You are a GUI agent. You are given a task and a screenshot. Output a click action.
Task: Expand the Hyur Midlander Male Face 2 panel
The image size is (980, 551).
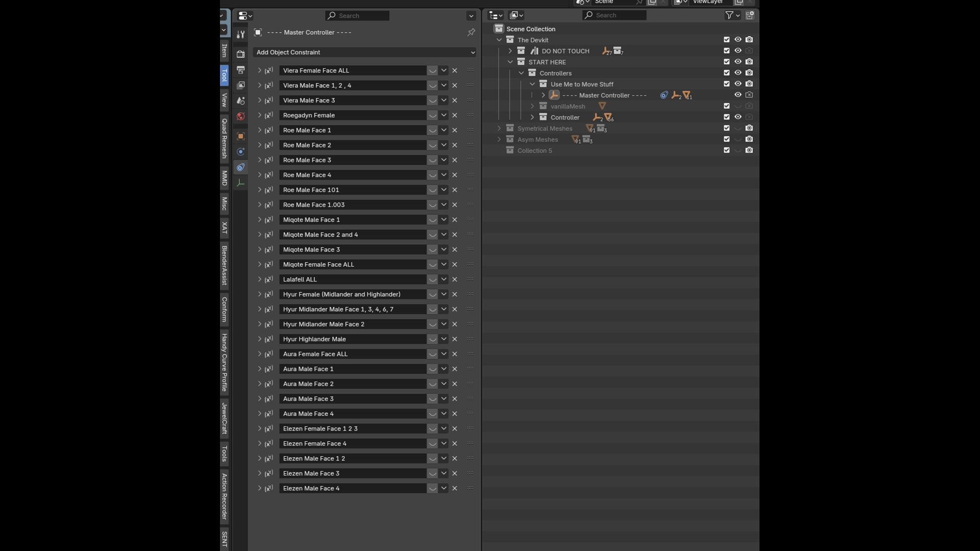coord(259,324)
